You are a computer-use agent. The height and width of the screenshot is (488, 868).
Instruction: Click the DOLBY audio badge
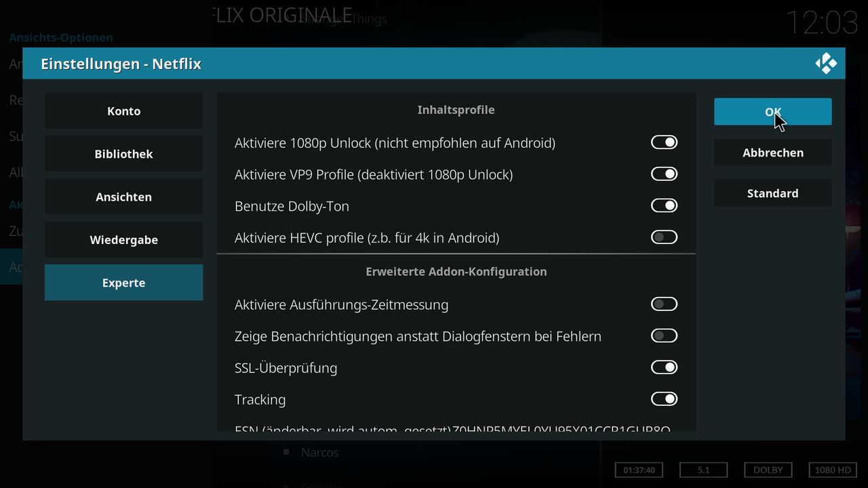[768, 470]
